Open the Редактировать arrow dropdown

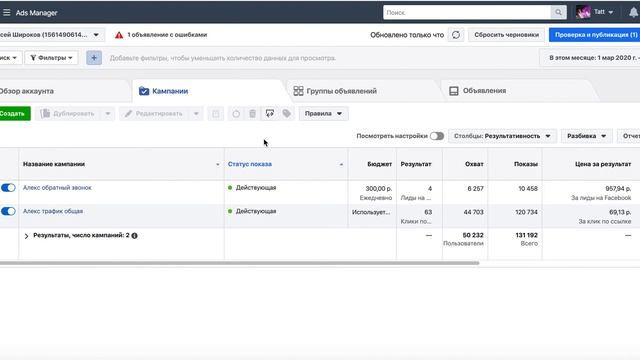point(196,113)
